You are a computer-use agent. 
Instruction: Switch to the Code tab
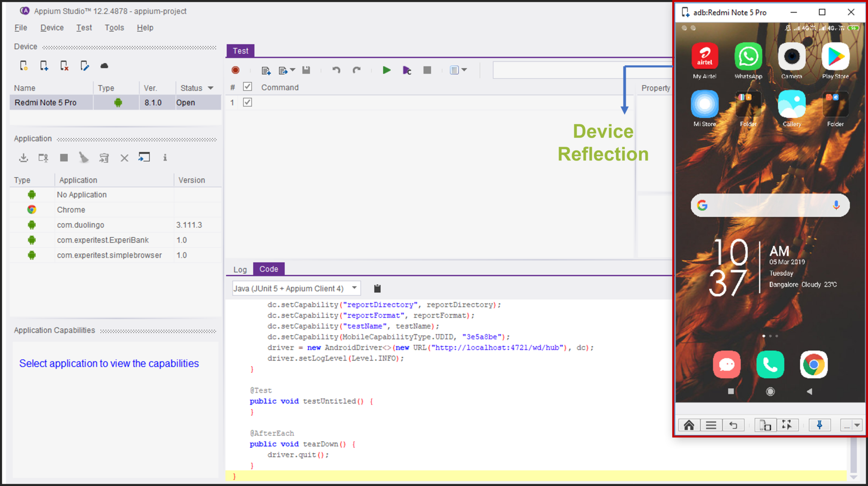(x=268, y=269)
